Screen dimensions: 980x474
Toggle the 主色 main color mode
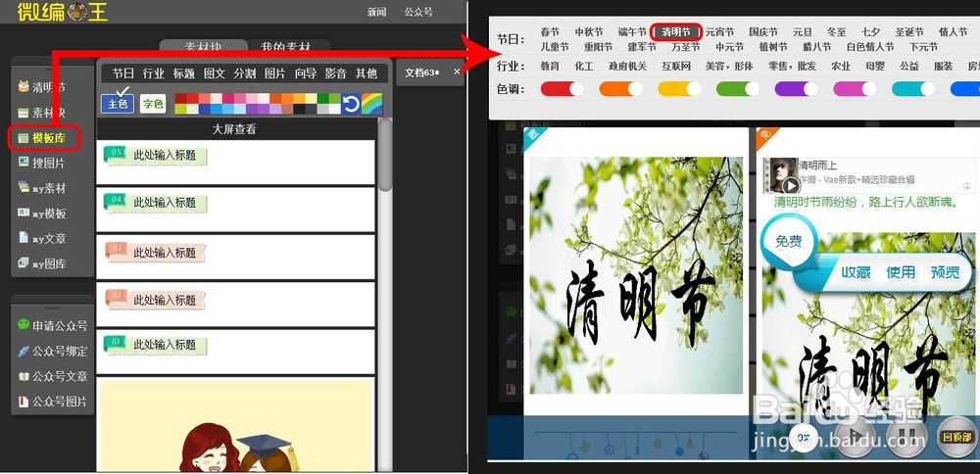click(118, 104)
